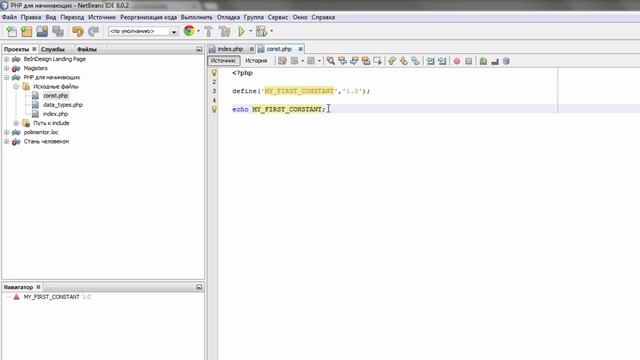640x360 pixels.
Task: Click the Previous Bookmark icon
Action: tap(392, 61)
